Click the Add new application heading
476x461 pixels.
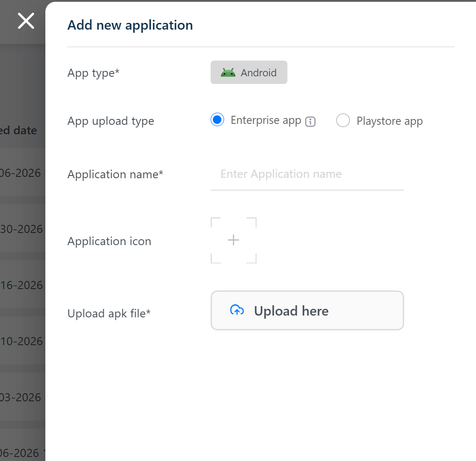[x=130, y=25]
